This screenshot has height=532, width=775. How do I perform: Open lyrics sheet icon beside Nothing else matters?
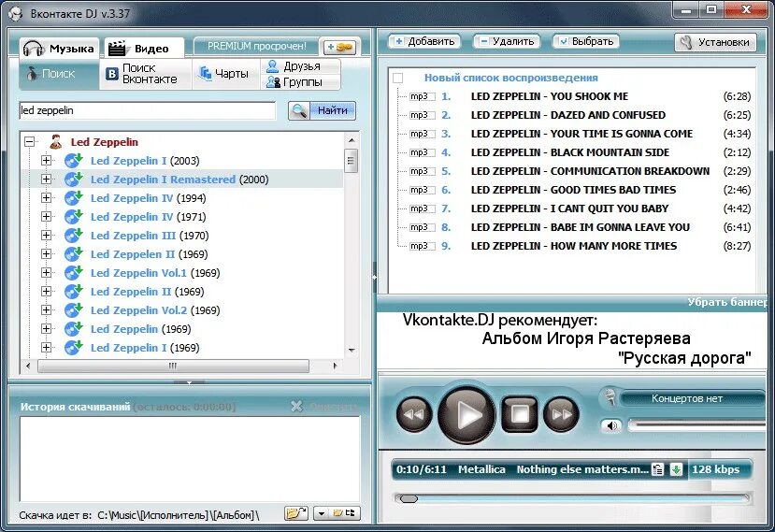[x=658, y=469]
